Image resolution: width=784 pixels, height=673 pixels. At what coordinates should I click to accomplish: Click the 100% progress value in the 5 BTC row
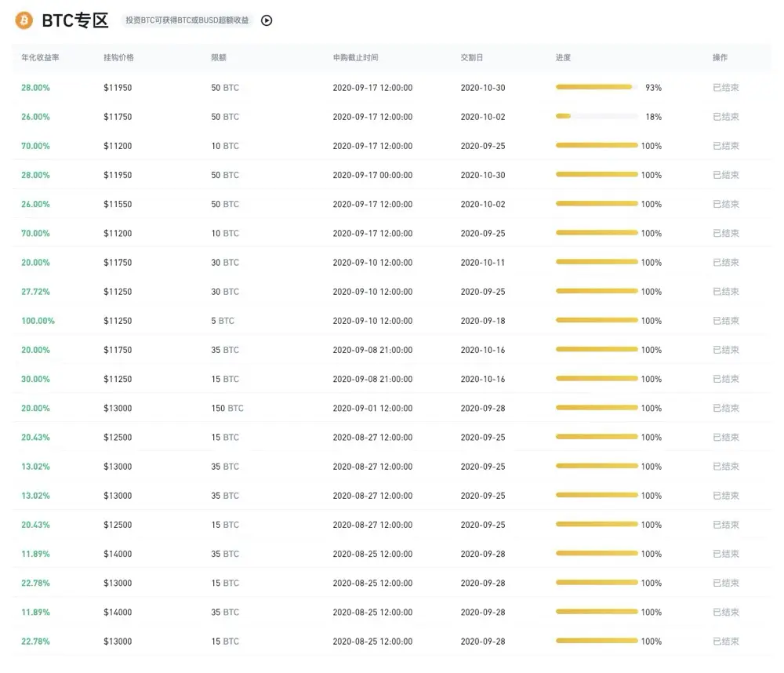(x=651, y=321)
